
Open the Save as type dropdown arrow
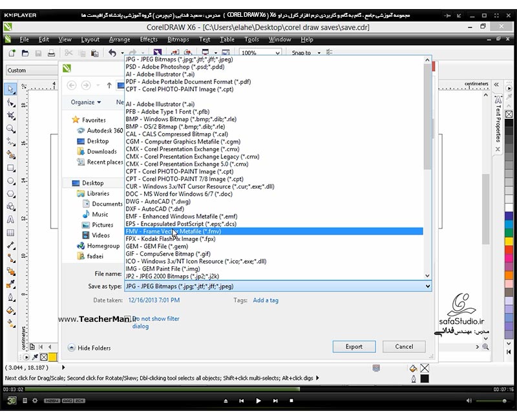tap(427, 286)
